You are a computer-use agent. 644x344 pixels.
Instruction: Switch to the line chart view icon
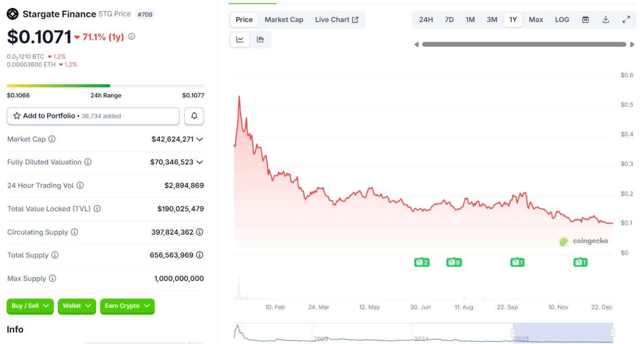coord(240,39)
